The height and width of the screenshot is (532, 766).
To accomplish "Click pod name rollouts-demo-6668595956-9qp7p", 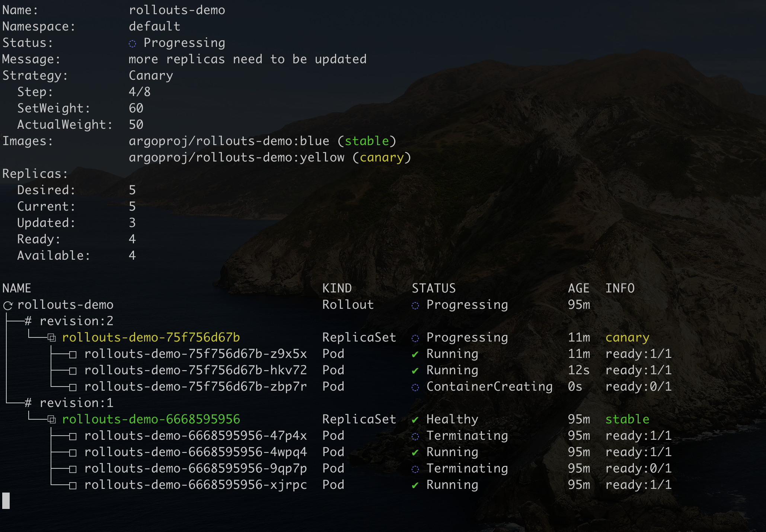I will point(195,468).
